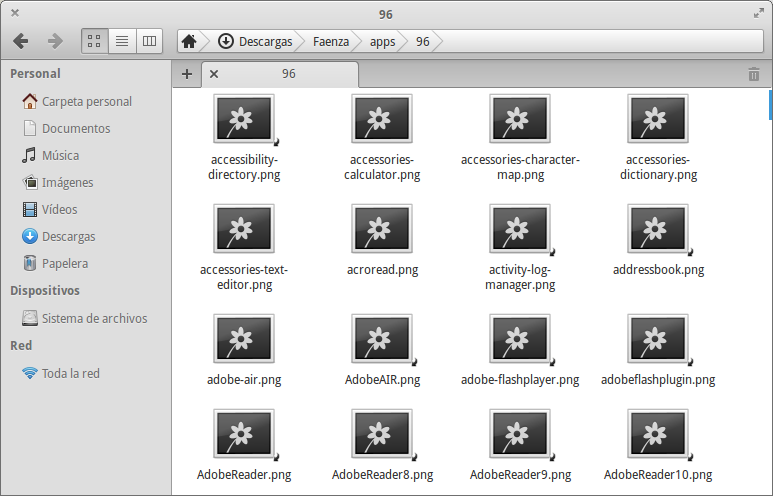Click the path bar empty field

point(601,41)
